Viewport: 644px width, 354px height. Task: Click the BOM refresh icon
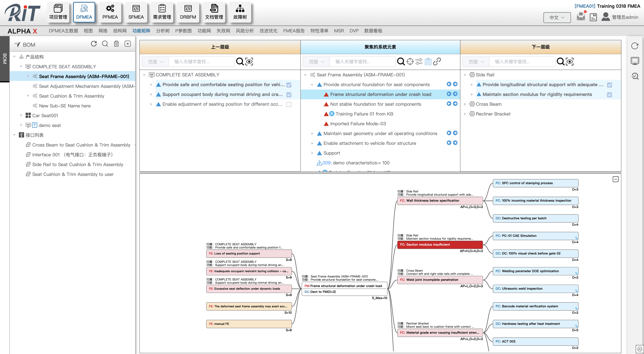click(x=94, y=44)
